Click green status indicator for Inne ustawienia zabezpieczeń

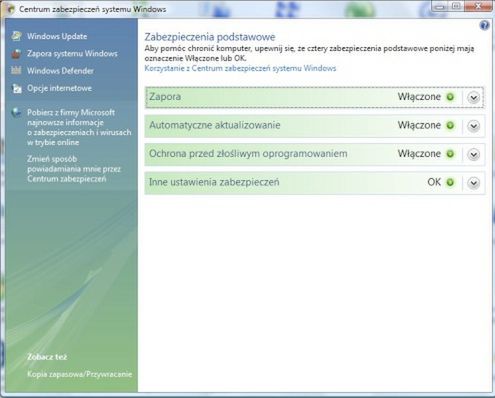450,182
